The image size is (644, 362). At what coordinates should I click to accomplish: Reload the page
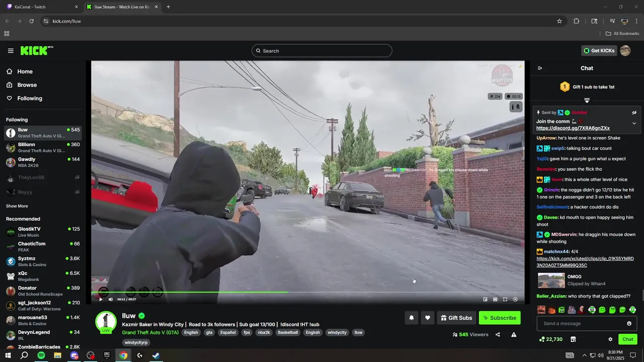pyautogui.click(x=31, y=21)
